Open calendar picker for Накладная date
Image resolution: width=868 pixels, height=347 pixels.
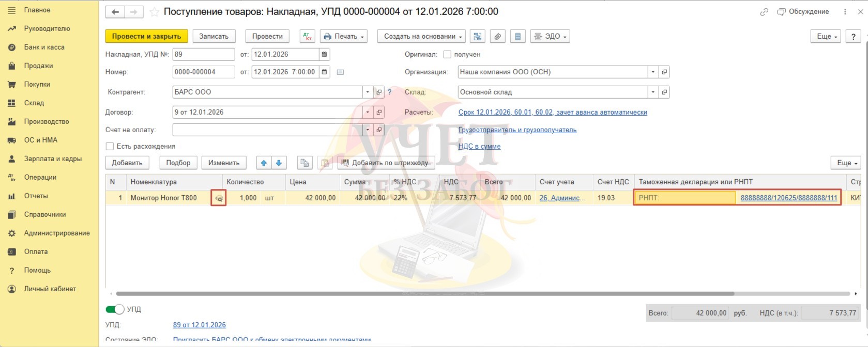pyautogui.click(x=324, y=55)
